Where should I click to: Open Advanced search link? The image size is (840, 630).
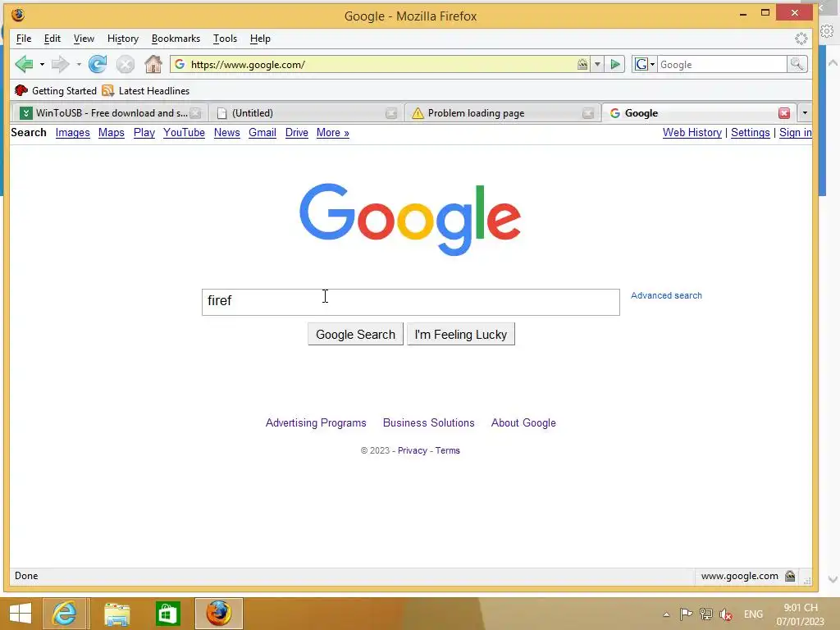666,295
